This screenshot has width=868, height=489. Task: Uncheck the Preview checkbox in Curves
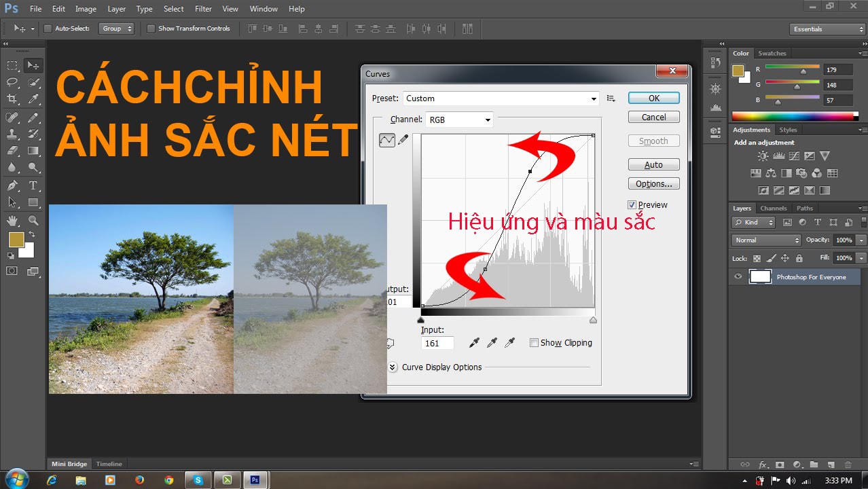click(632, 204)
